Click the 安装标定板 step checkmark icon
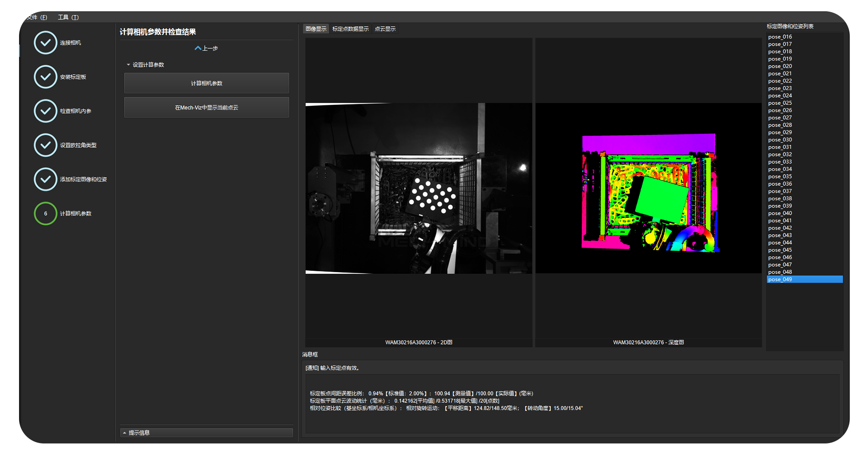This screenshot has height=453, width=868. pyautogui.click(x=45, y=77)
